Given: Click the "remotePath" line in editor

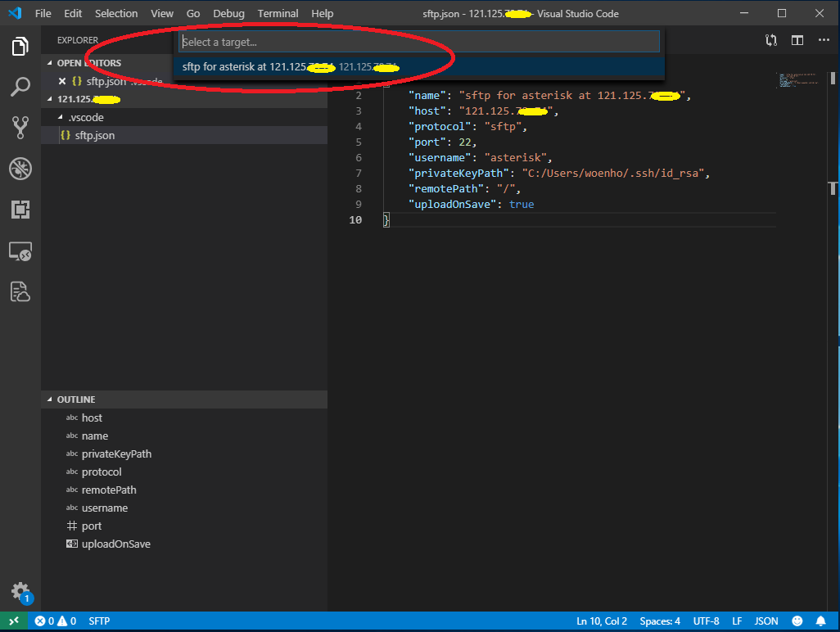Looking at the screenshot, I should pyautogui.click(x=464, y=188).
